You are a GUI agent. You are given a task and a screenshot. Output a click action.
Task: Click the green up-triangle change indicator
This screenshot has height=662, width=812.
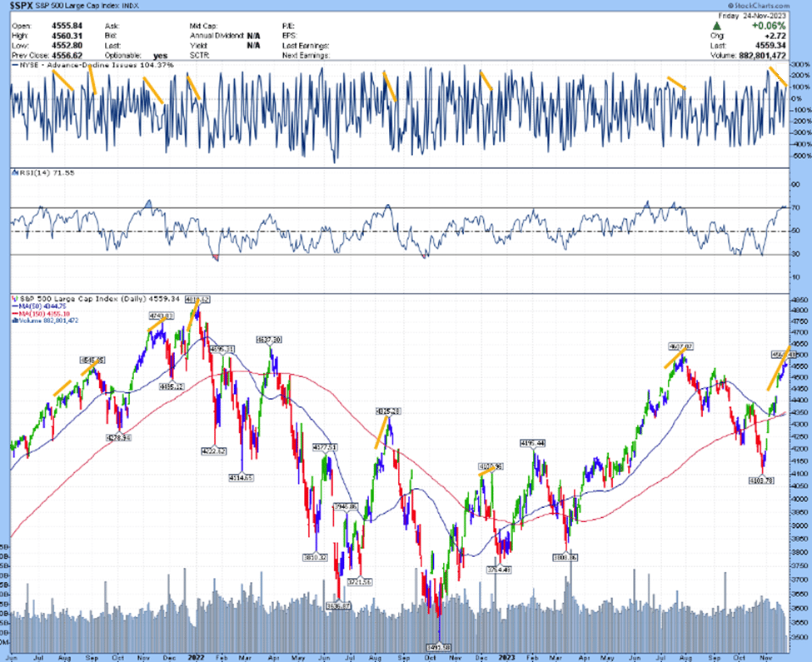click(717, 26)
